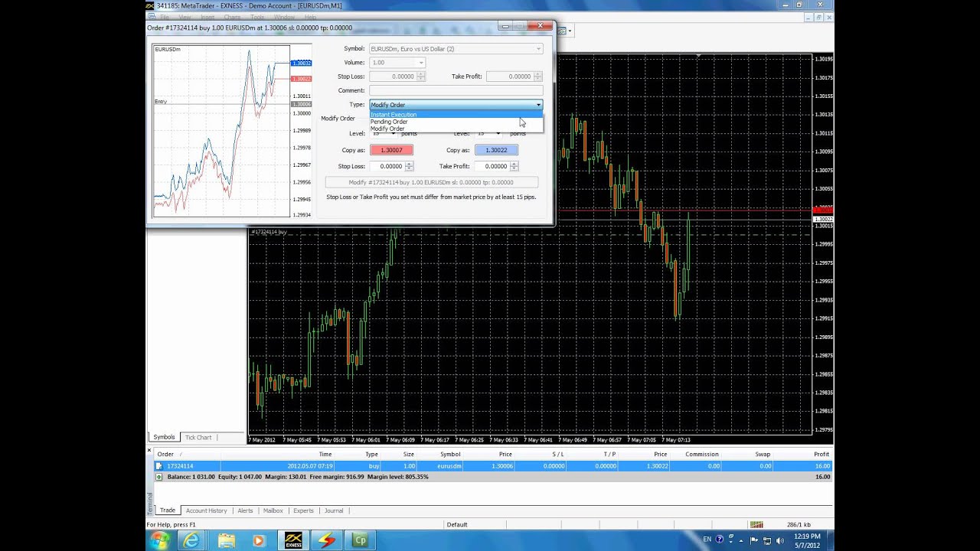Copy the red 1.30007 price as stop loss

[391, 150]
